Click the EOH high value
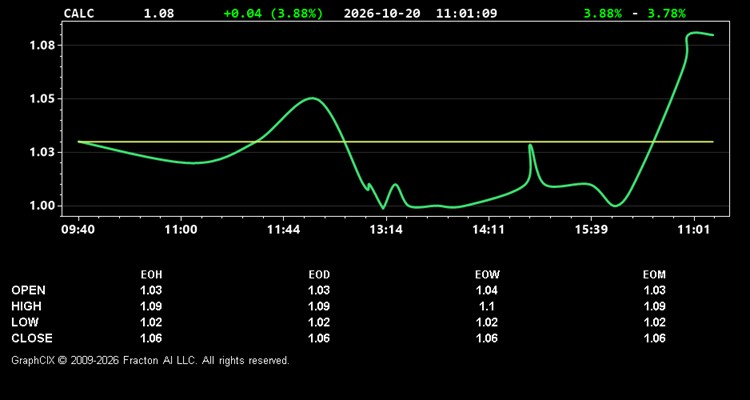The height and width of the screenshot is (400, 750). tap(151, 306)
